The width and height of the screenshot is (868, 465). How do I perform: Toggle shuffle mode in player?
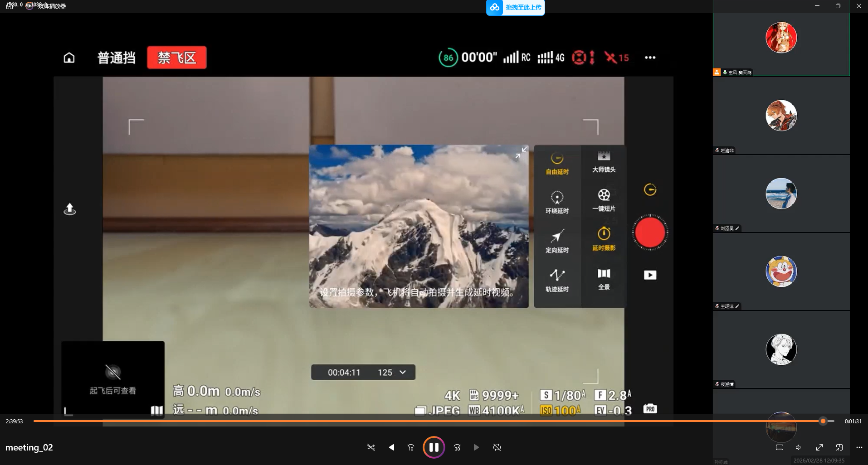[x=371, y=447]
